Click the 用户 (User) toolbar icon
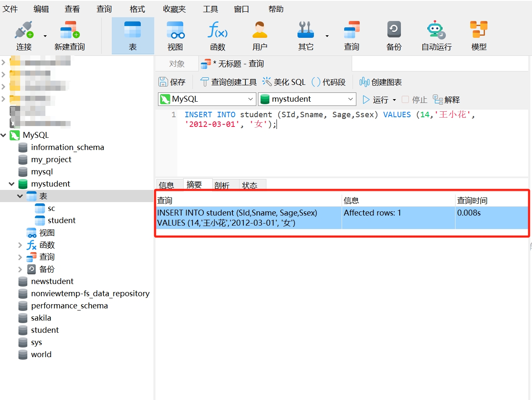 (260, 35)
